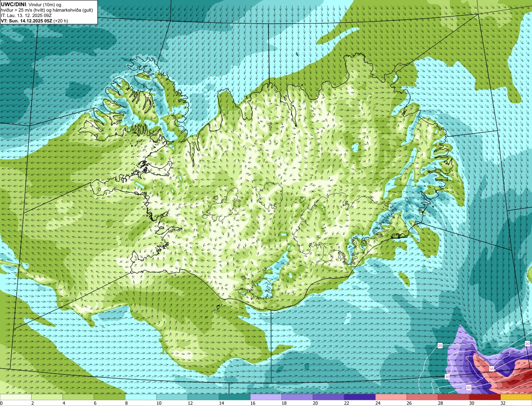532x406 pixels.
Task: Click the '2' tick label on the color scale
Action: point(32,403)
